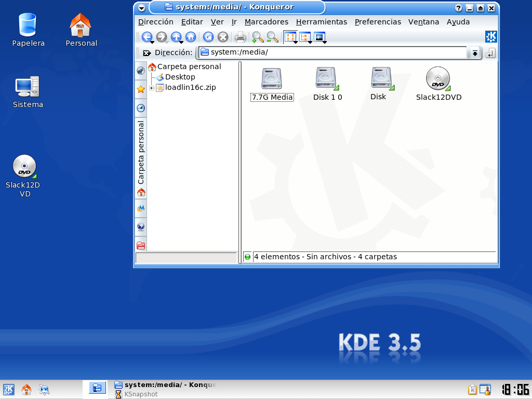Open the Ventana menu
Image resolution: width=532 pixels, height=399 pixels.
pos(423,22)
